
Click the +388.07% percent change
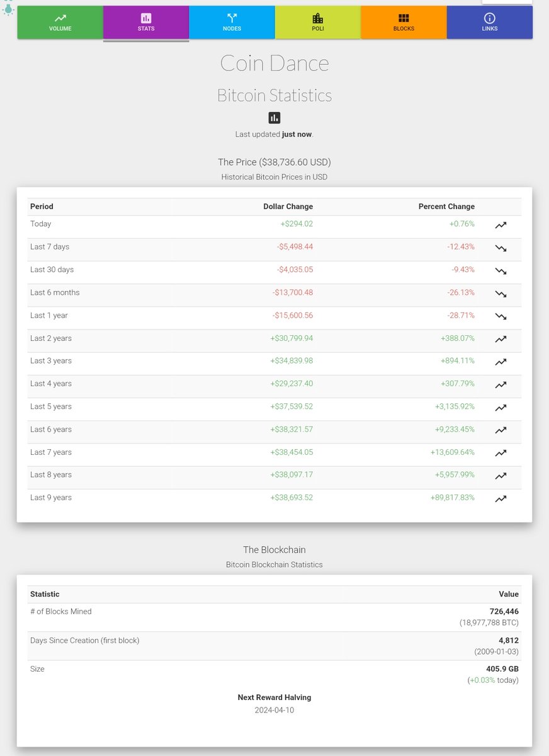coord(458,338)
